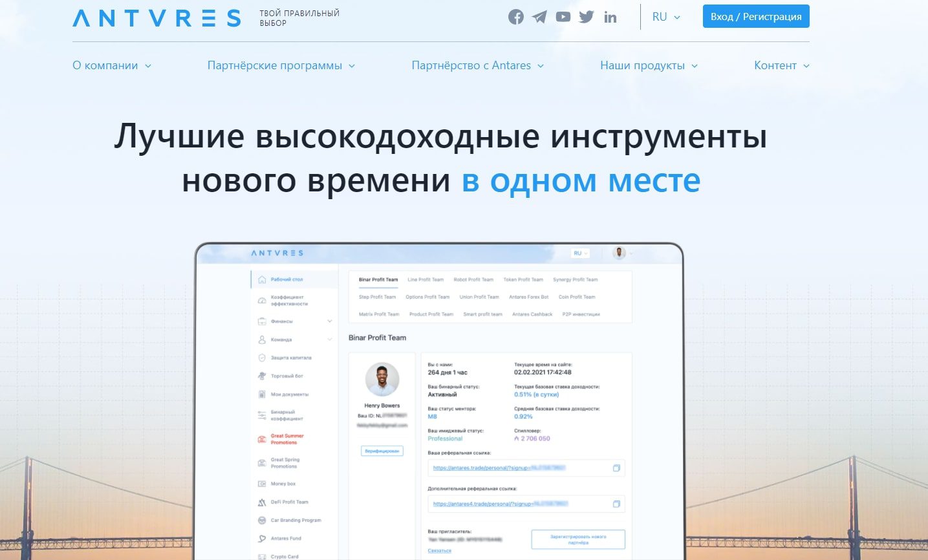This screenshot has width=928, height=560.
Task: Click Henry Bowers' profile photo
Action: click(382, 380)
